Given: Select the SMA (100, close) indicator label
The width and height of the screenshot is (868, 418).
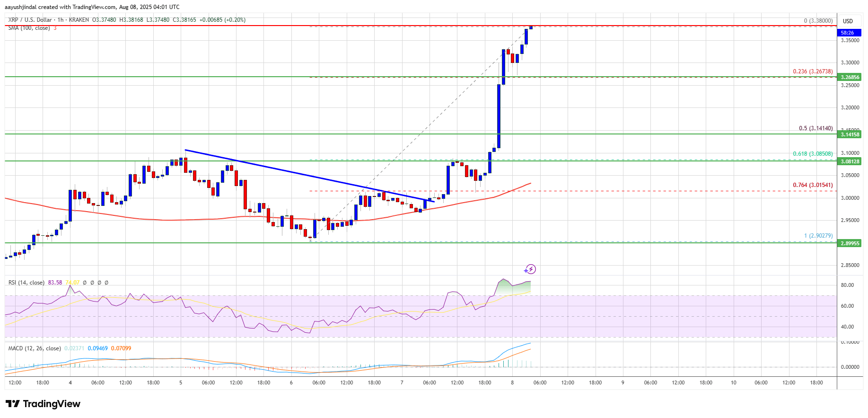Looking at the screenshot, I should point(29,28).
